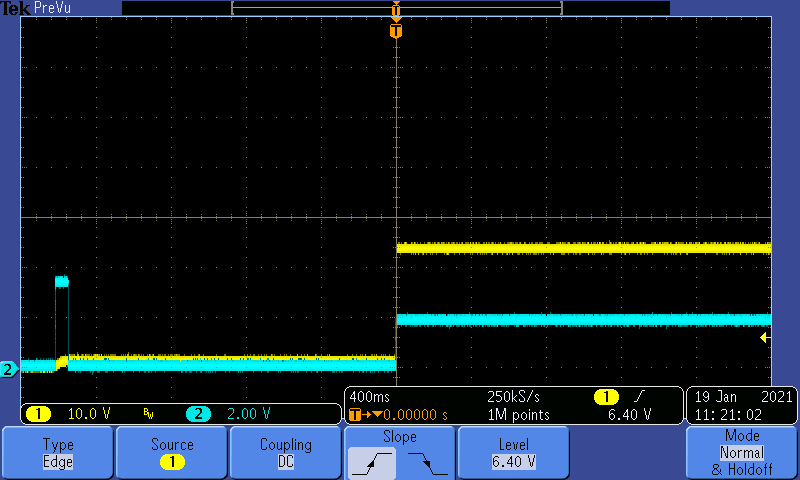The image size is (800, 480).
Task: Click the record view overview bar
Action: click(x=396, y=8)
